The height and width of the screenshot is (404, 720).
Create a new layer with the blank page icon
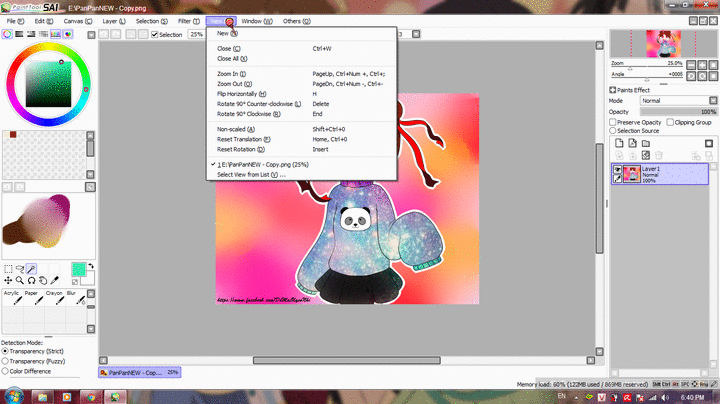[620, 143]
